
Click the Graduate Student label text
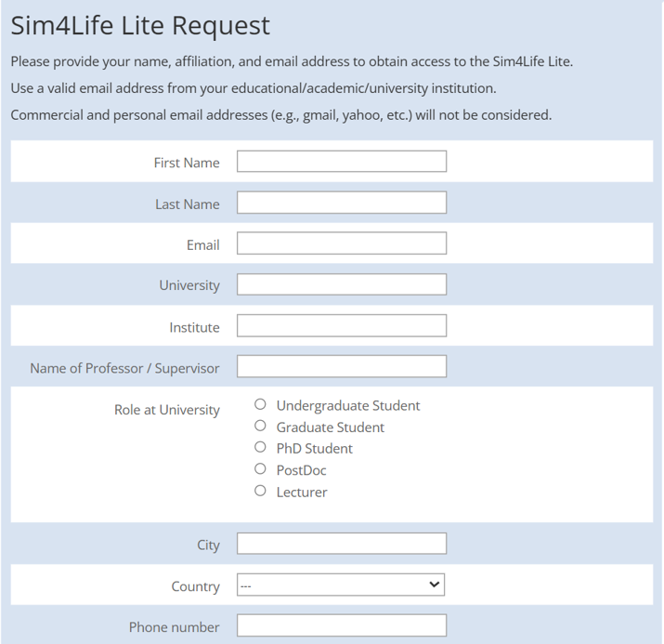click(x=331, y=427)
